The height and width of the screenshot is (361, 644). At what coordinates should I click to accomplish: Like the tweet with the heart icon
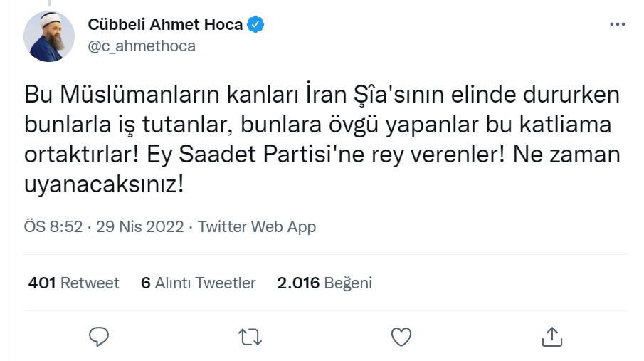coord(401,336)
